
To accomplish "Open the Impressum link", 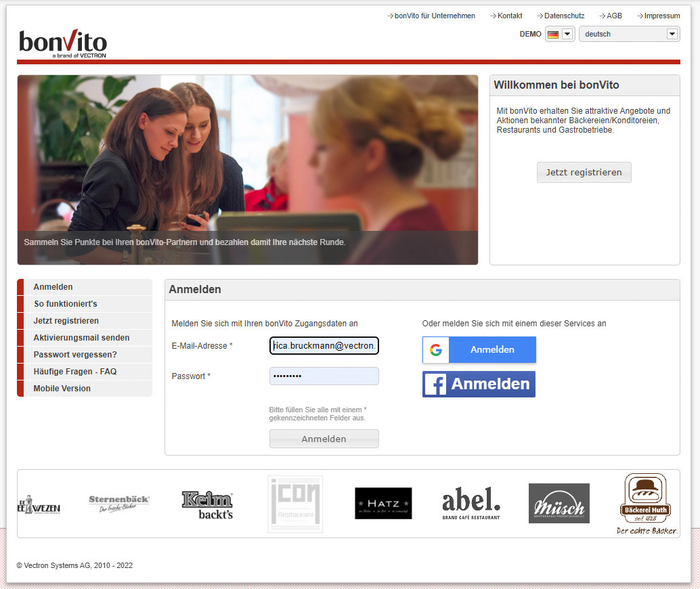I will [662, 16].
